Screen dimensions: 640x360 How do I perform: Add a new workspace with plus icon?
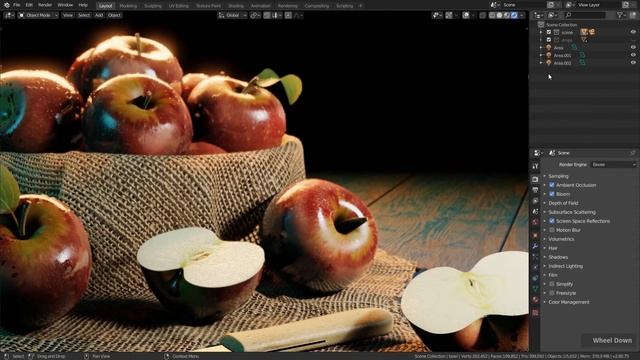(x=360, y=6)
